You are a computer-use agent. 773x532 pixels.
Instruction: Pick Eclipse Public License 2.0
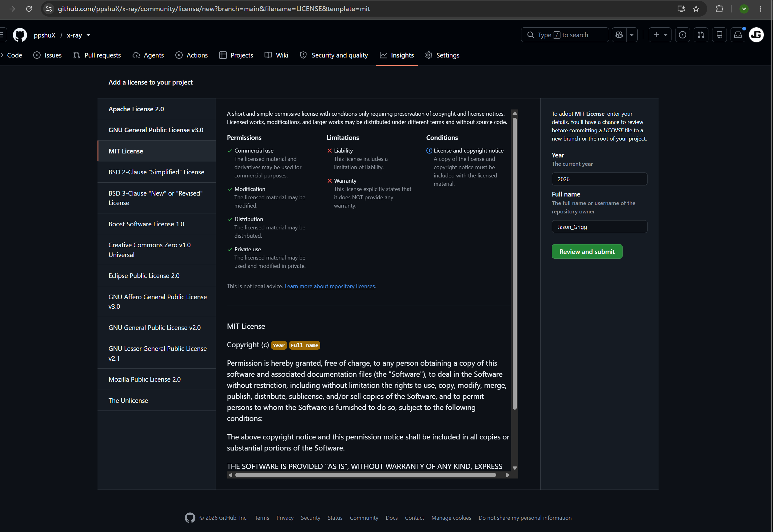tap(157, 276)
